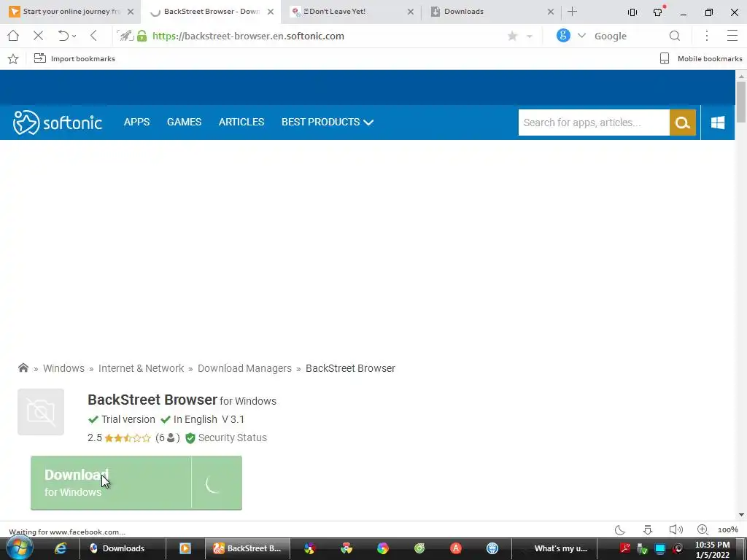Expand the BEST PRODUCTS dropdown
This screenshot has height=560, width=747.
[x=328, y=122]
